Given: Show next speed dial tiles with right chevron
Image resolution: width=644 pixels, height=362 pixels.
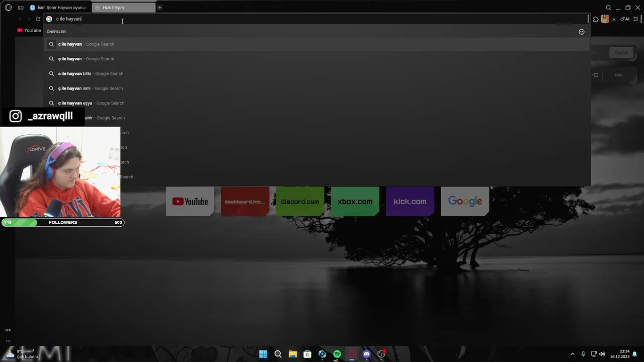Looking at the screenshot, I should coord(493,200).
